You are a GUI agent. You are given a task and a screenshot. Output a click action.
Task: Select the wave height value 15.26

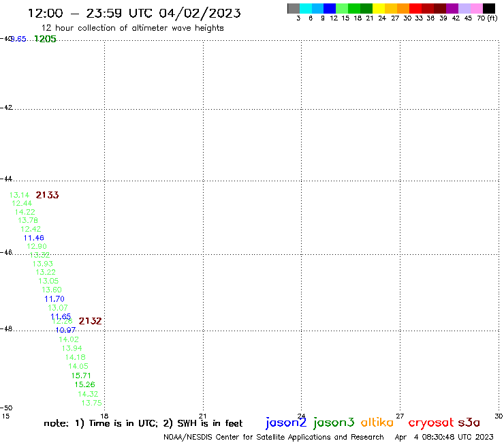[85, 384]
